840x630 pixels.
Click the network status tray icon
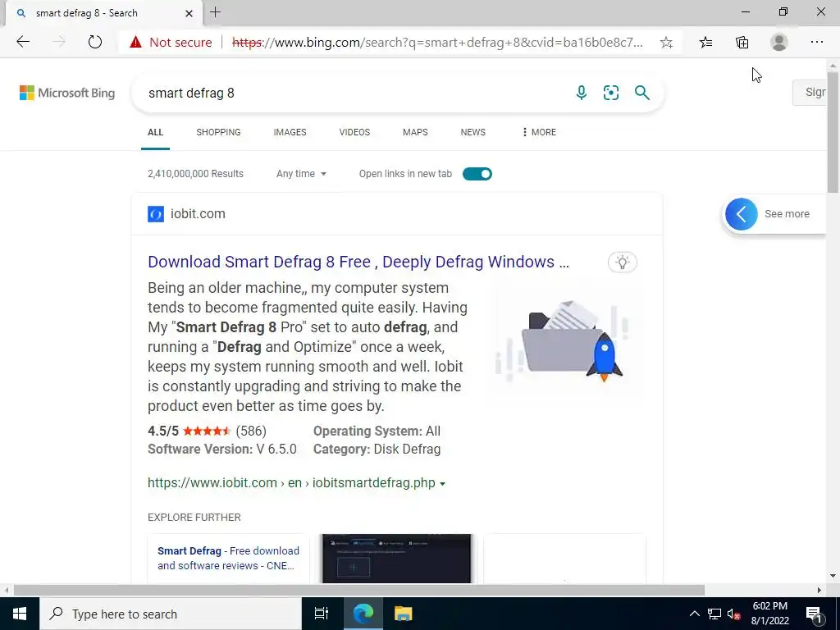pos(714,614)
